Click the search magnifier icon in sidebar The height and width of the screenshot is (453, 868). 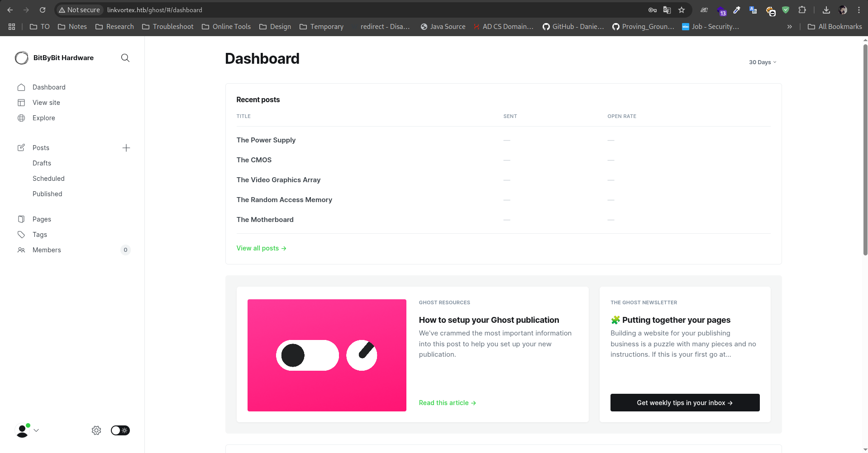click(x=125, y=58)
